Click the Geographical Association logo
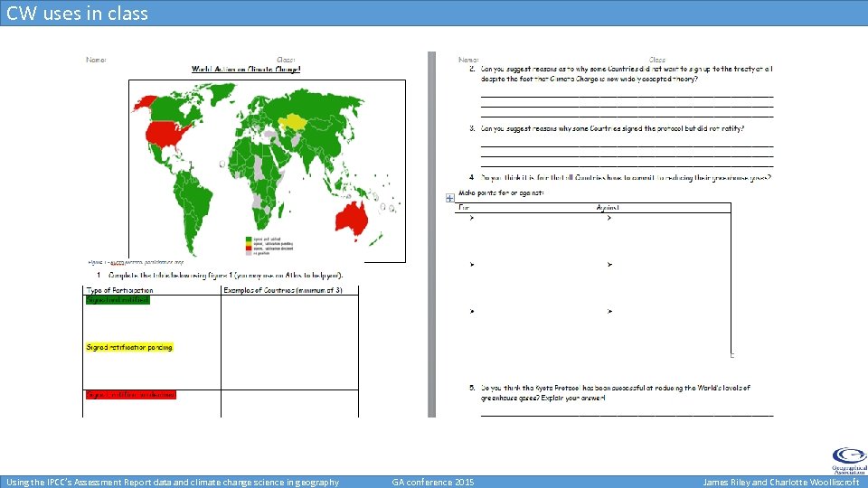The height and width of the screenshot is (488, 868). [849, 461]
